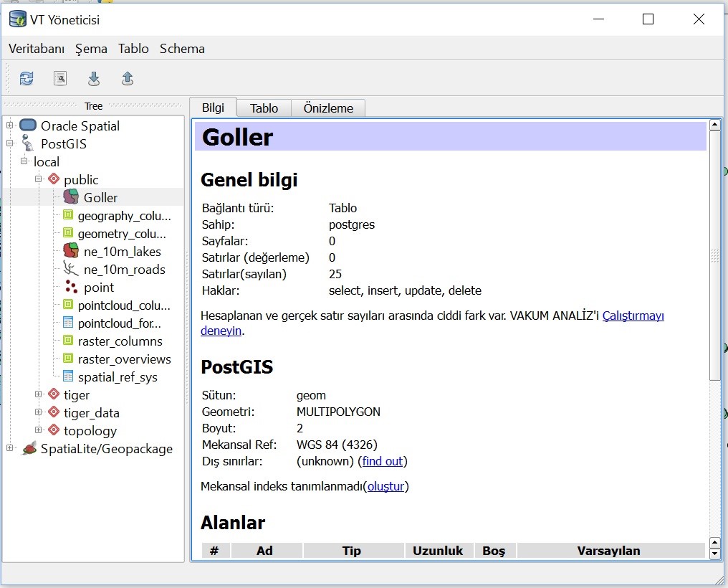Click the geography_colu... view icon
The width and height of the screenshot is (728, 588).
point(68,214)
